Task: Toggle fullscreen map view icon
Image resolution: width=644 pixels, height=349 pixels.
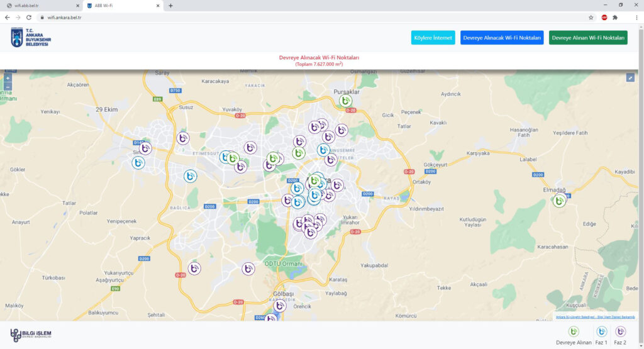Action: tap(630, 78)
